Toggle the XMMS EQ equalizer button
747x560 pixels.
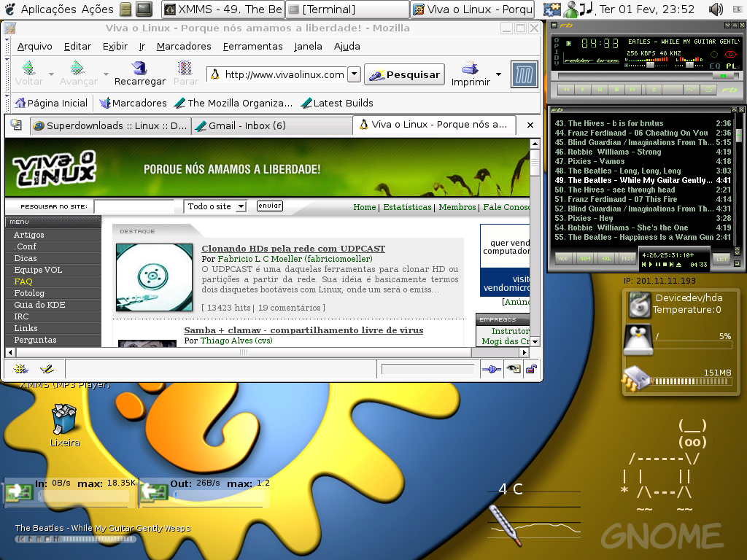tap(715, 66)
